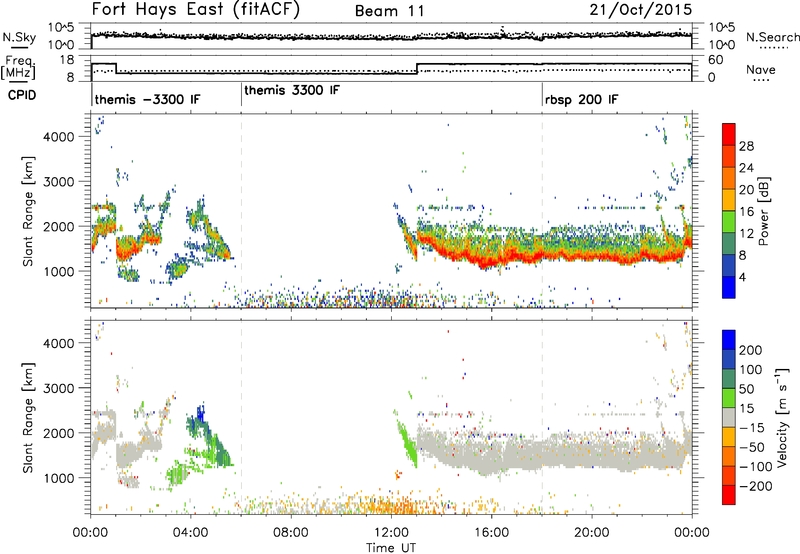Image resolution: width=800 pixels, height=554 pixels.
Task: Click 'Slant Range [km]' label of power panel
Action: coord(28,211)
